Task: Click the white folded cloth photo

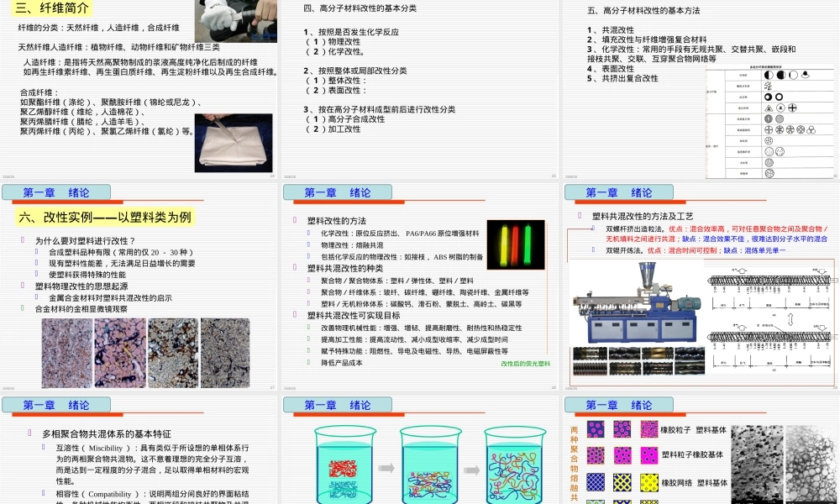Action: (x=234, y=143)
